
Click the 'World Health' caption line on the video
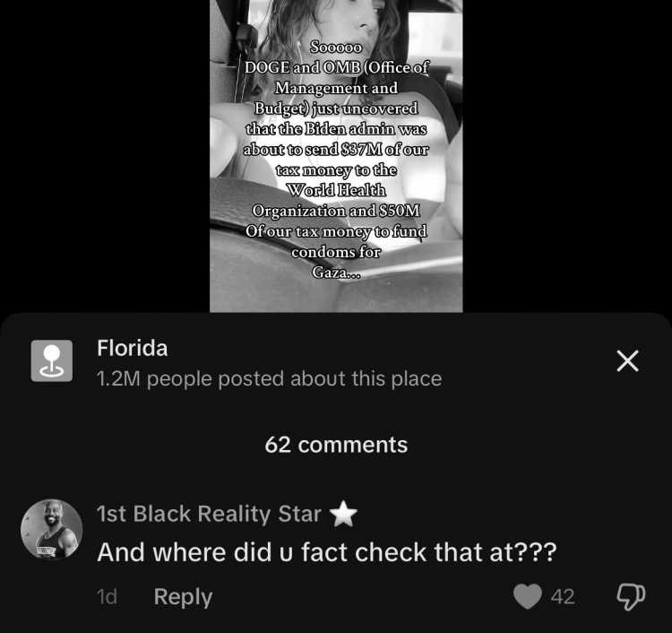point(336,190)
